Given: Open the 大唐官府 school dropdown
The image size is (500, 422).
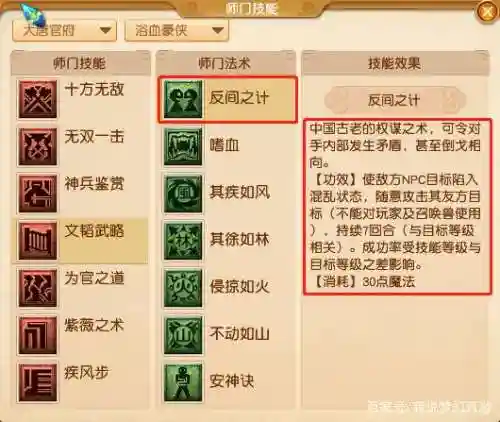Looking at the screenshot, I should [x=64, y=31].
